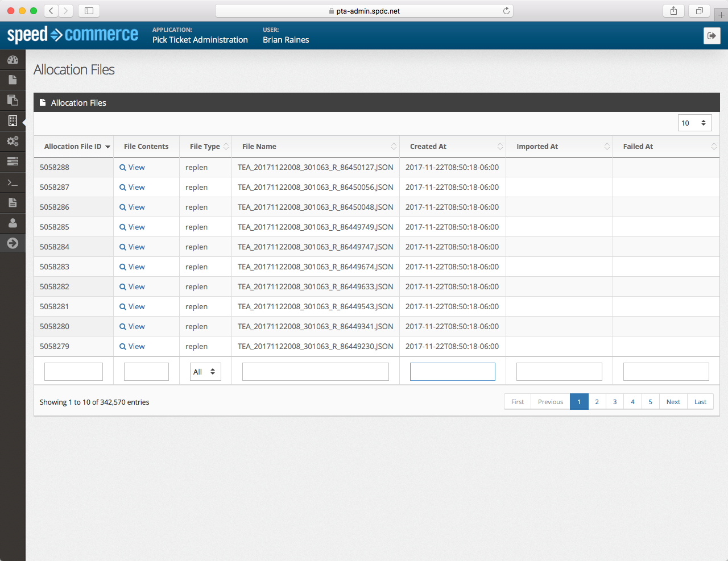Go to pagination page 5
The width and height of the screenshot is (728, 561).
pyautogui.click(x=651, y=402)
